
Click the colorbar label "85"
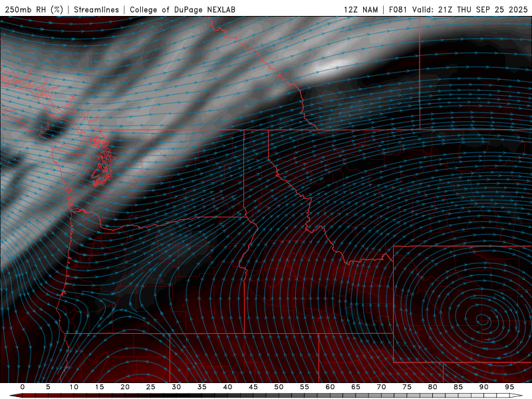pos(458,387)
